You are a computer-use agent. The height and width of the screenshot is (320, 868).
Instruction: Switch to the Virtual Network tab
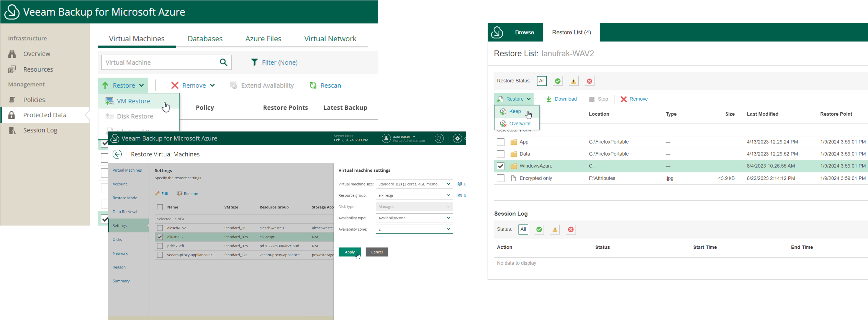330,39
